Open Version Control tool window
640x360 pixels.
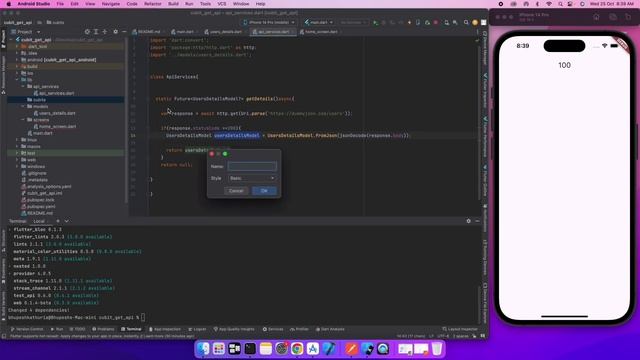[x=27, y=329]
